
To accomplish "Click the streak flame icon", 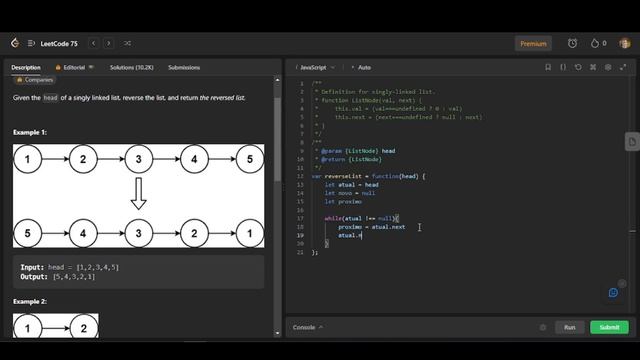I will point(595,43).
